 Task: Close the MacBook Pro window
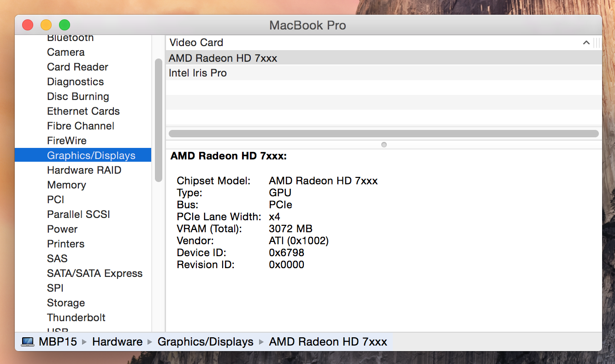tap(28, 25)
